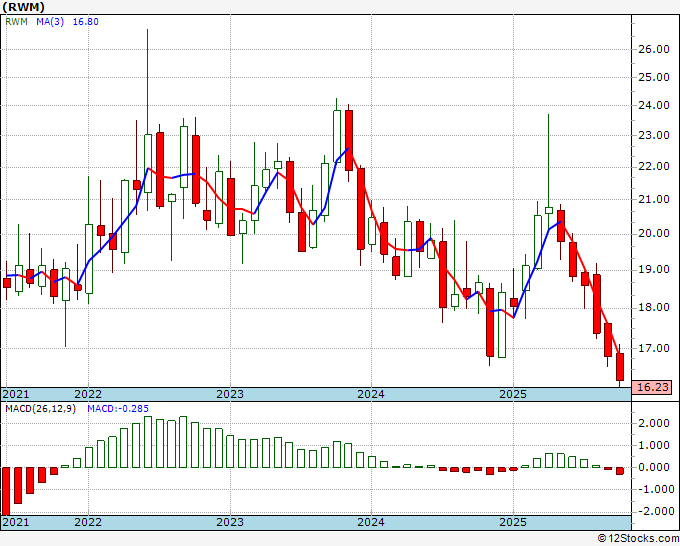680x546 pixels.
Task: Click the 18.00 price axis label
Action: [654, 308]
